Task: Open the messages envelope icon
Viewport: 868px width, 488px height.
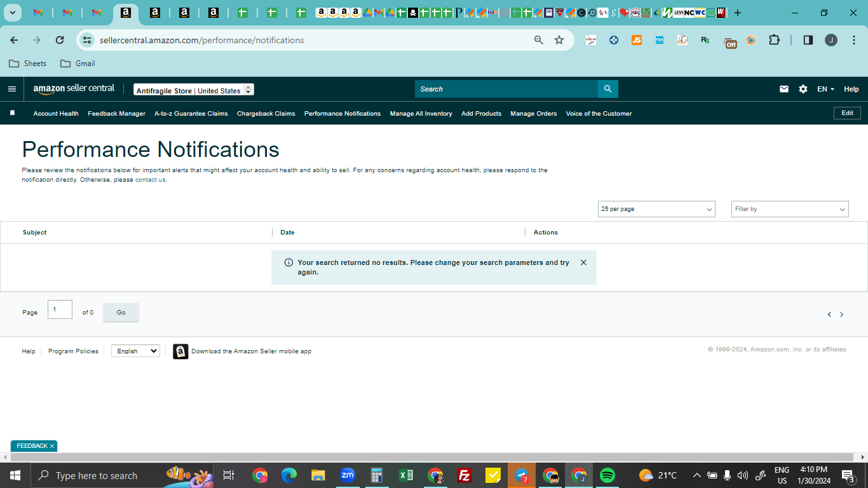Action: click(784, 89)
